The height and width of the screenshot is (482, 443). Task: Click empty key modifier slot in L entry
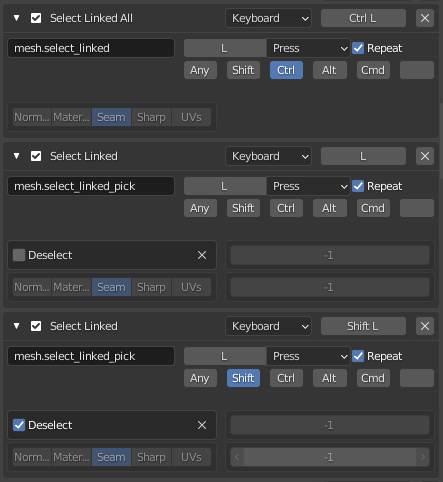click(417, 208)
